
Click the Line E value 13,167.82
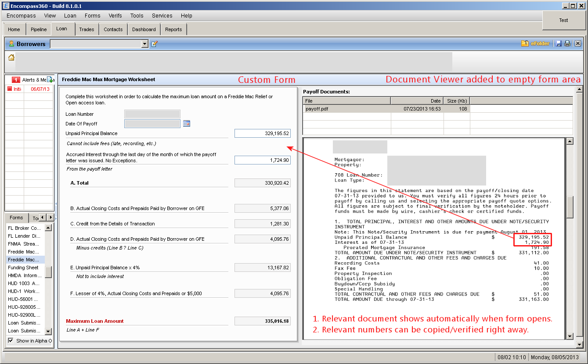263,268
